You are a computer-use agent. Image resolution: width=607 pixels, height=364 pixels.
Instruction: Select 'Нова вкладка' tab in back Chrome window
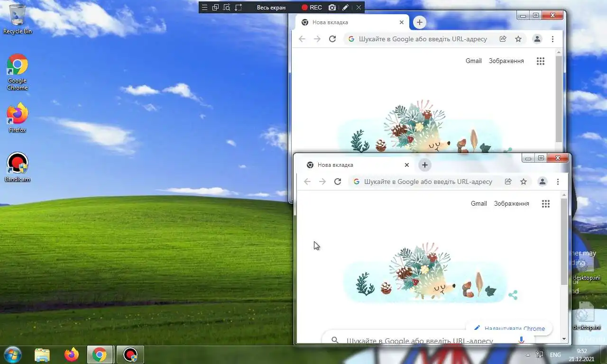tap(351, 22)
